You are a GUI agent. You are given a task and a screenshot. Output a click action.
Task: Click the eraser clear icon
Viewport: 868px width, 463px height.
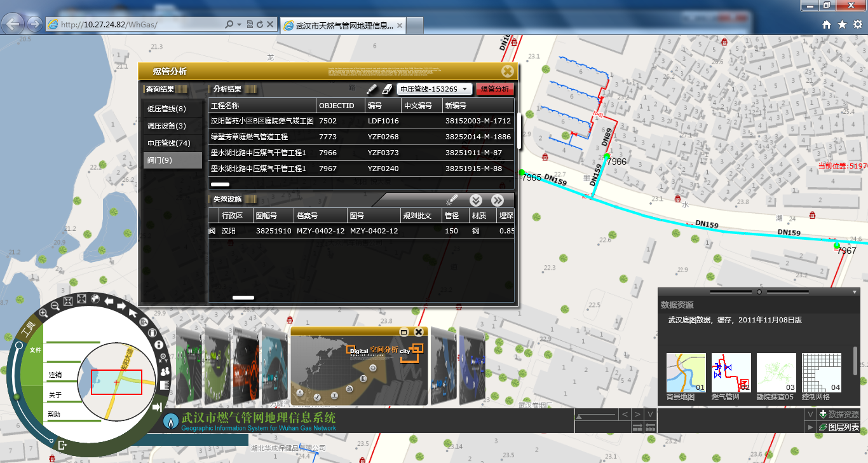pos(387,90)
